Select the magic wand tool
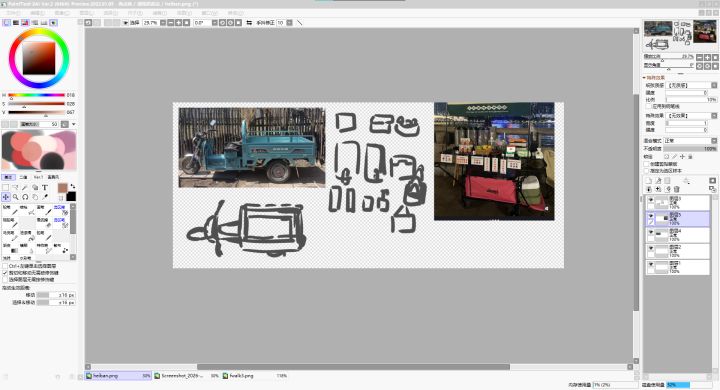Viewport: 720px width, 390px height. coord(25,187)
